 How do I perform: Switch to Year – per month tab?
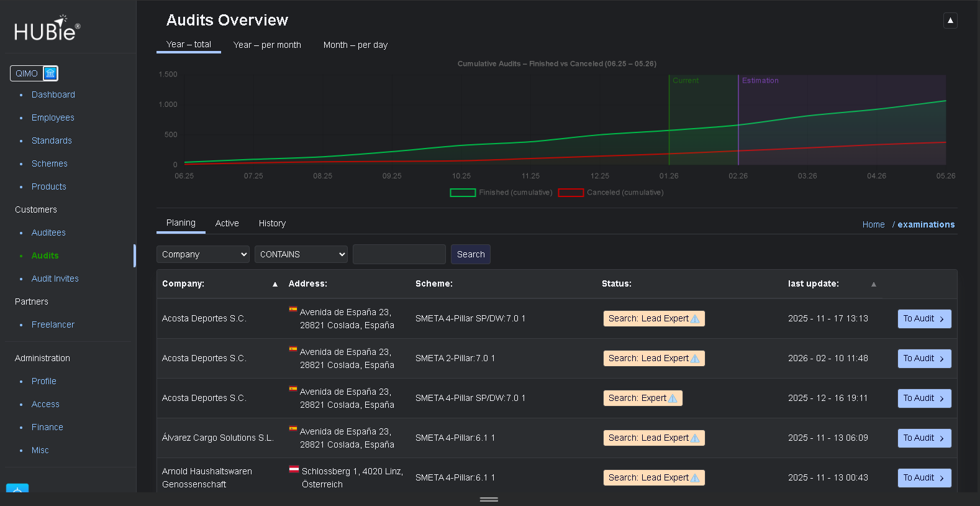[267, 45]
